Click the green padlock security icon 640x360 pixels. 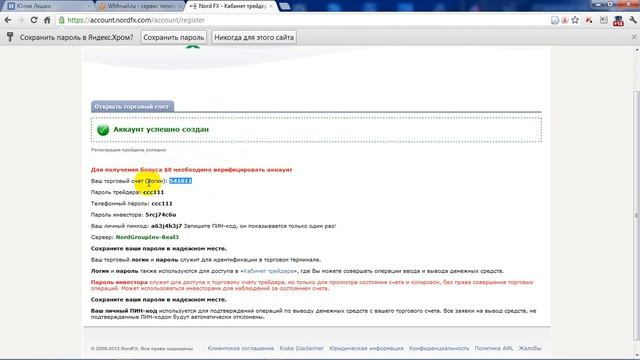[x=62, y=20]
